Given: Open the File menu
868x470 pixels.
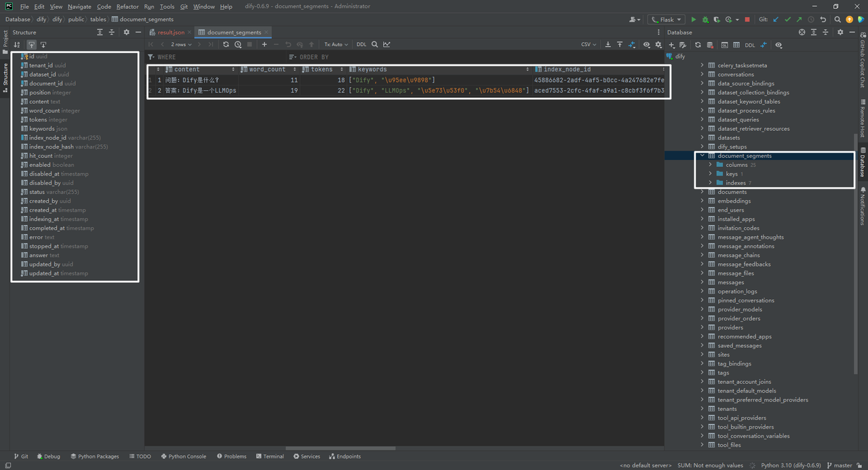Looking at the screenshot, I should pos(24,6).
